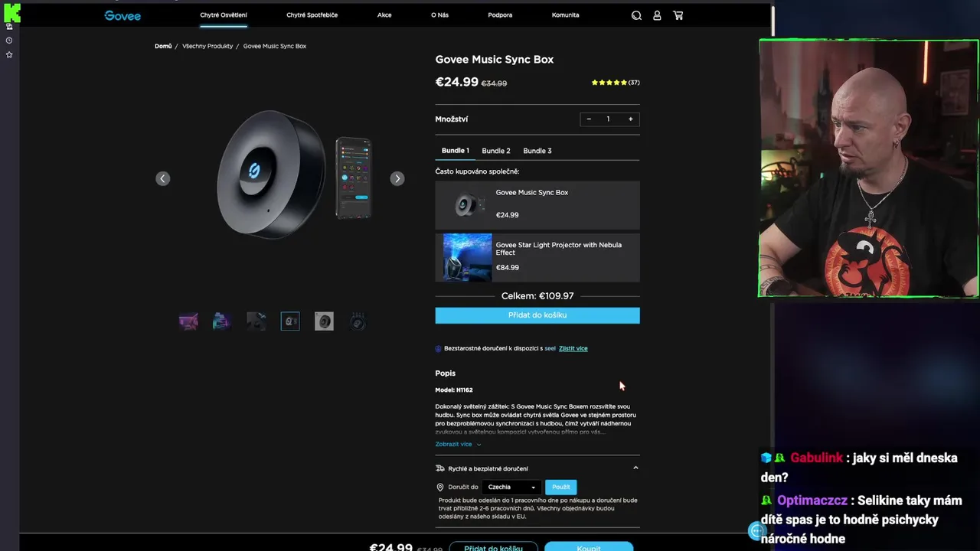The height and width of the screenshot is (551, 980).
Task: Select the Bundle 1 tab
Action: 455,151
